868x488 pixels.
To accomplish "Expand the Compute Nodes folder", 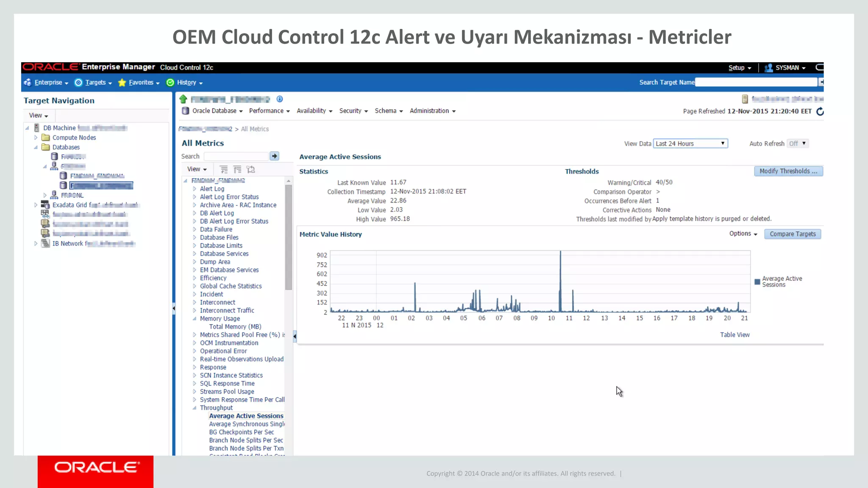I will (36, 138).
